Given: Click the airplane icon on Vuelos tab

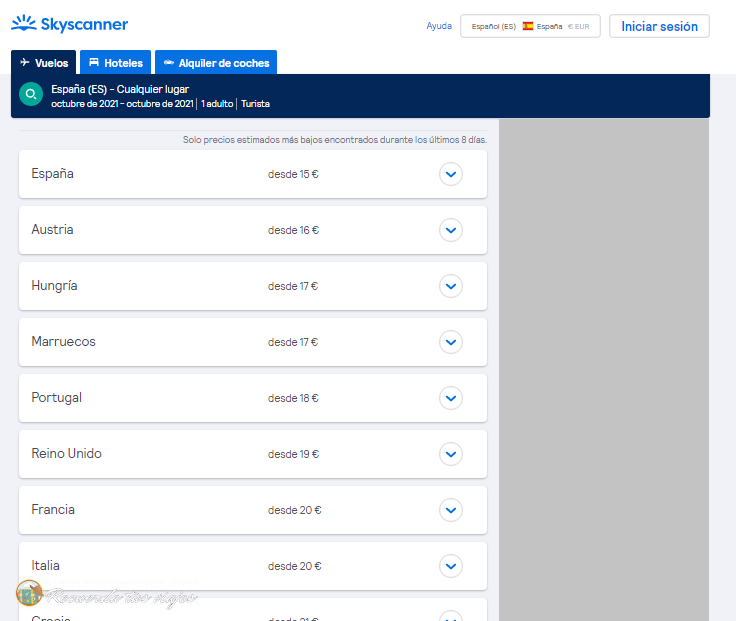Looking at the screenshot, I should pyautogui.click(x=25, y=62).
